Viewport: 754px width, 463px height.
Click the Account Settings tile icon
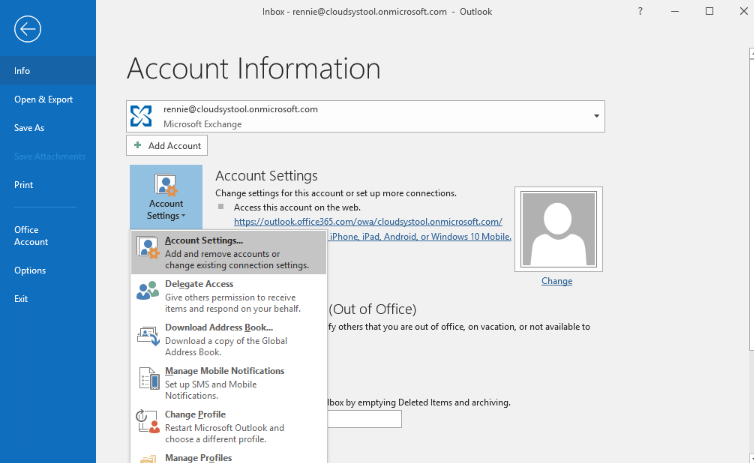166,186
